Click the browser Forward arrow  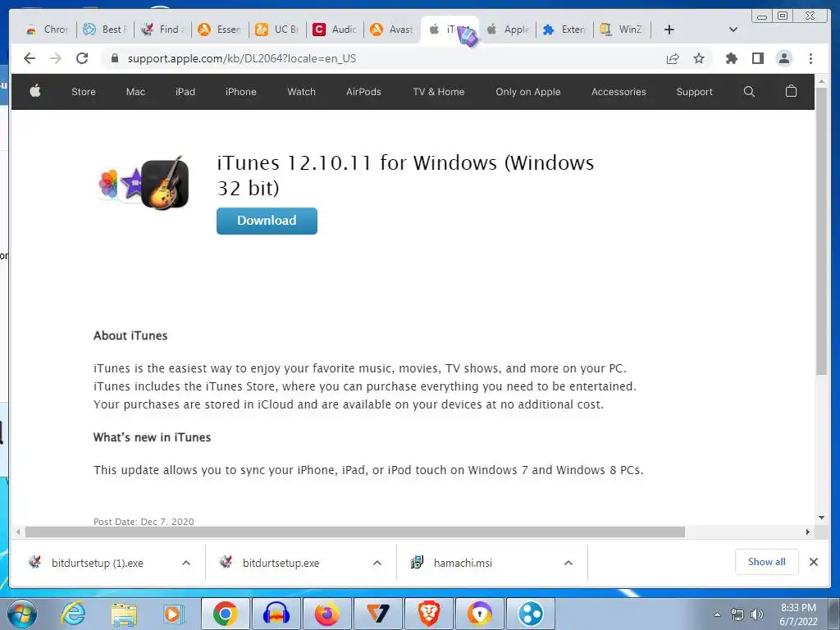click(x=56, y=58)
